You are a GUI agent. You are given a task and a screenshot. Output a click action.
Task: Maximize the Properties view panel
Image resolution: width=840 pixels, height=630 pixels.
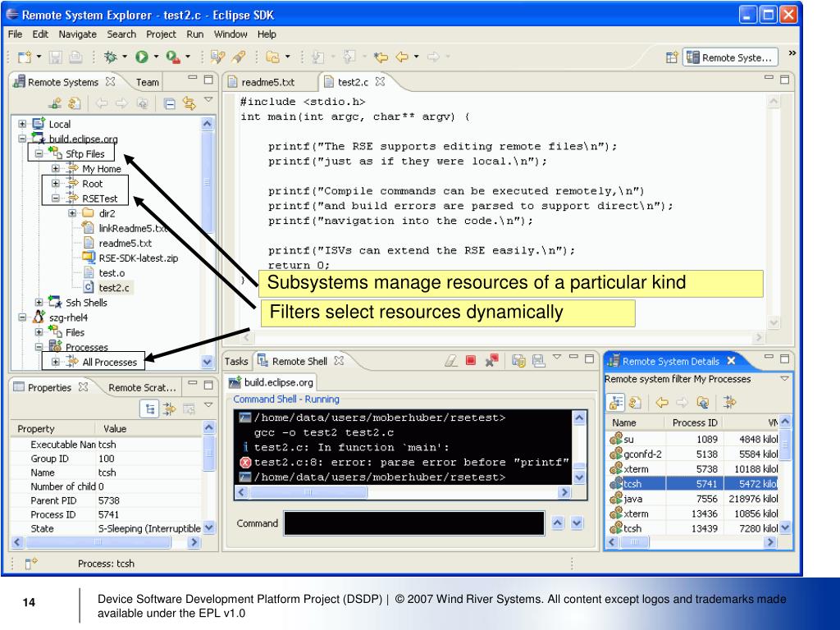click(208, 385)
